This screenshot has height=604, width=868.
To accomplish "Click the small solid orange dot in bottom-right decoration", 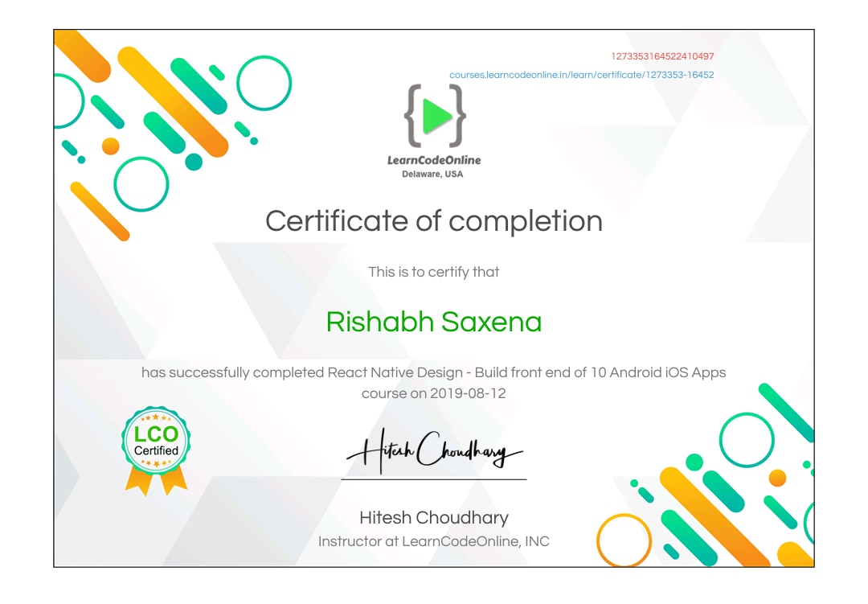I will pyautogui.click(x=777, y=478).
